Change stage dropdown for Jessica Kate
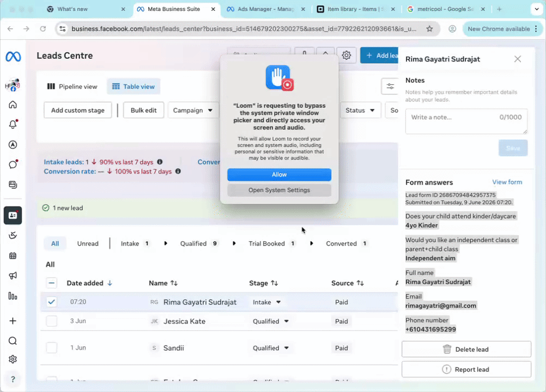This screenshot has width=546, height=392. pyautogui.click(x=271, y=321)
